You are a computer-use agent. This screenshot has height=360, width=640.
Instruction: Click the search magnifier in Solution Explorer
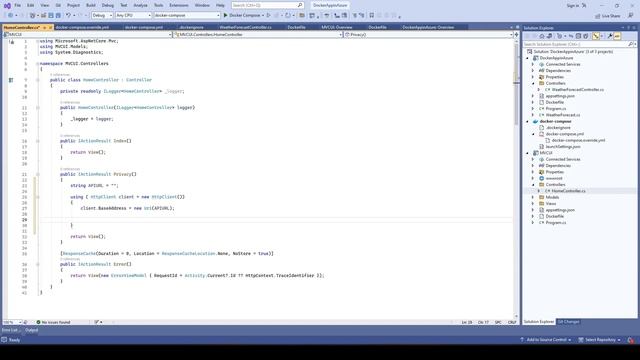click(x=631, y=44)
